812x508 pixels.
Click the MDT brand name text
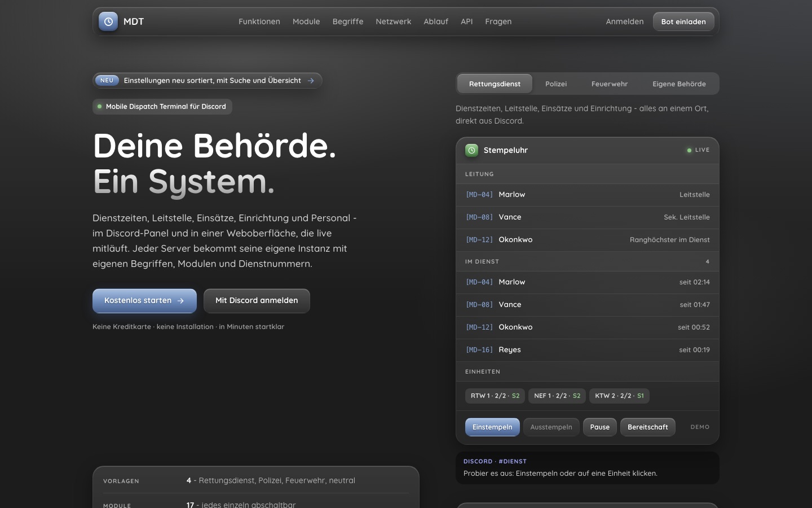click(134, 21)
